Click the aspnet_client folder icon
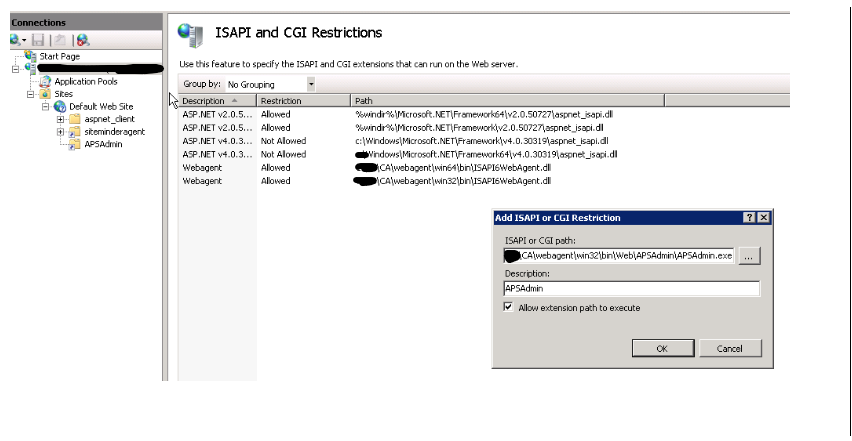The image size is (852, 441). pos(74,119)
